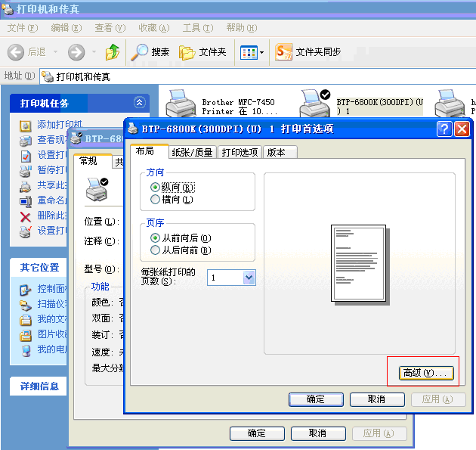Click 确定 in print preferences dialog
The image size is (476, 450).
[x=316, y=399]
